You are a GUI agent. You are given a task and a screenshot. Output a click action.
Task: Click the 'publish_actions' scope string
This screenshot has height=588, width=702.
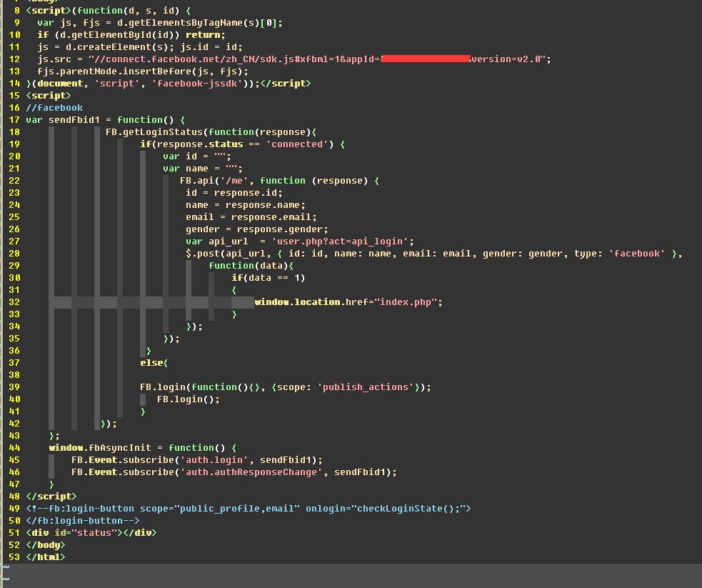pos(366,386)
